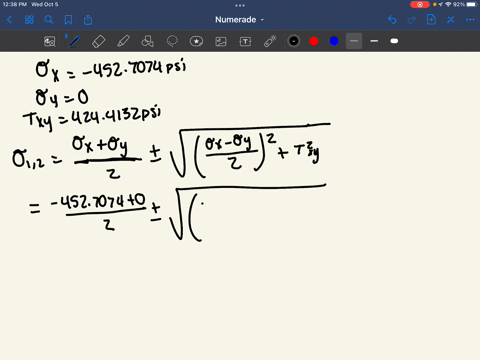Go back using the left chevron
This screenshot has width=480, height=360.
[9, 20]
